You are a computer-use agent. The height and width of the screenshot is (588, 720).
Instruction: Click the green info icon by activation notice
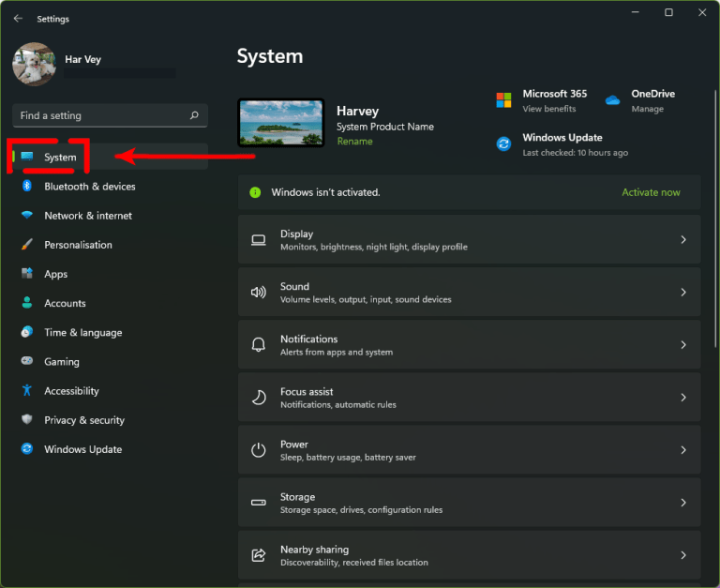point(255,192)
